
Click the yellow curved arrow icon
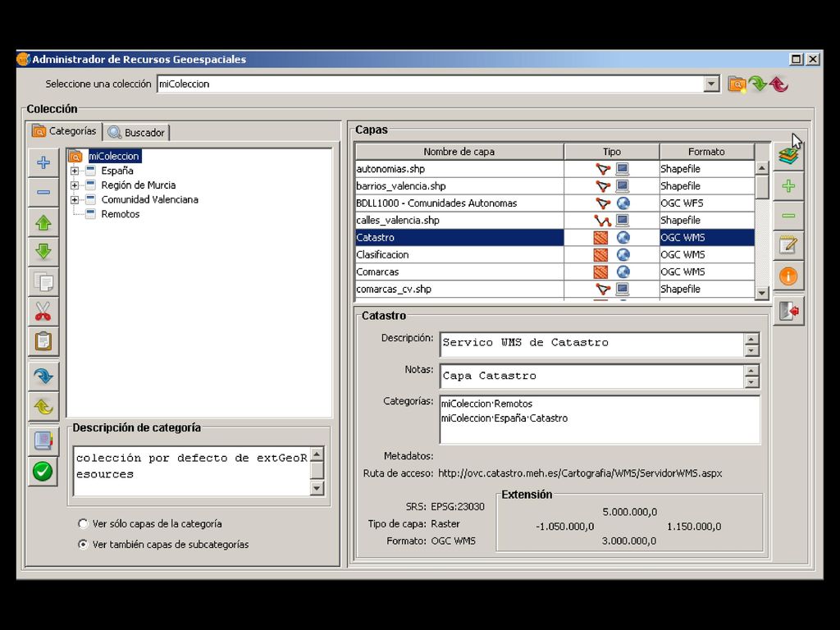[x=43, y=407]
